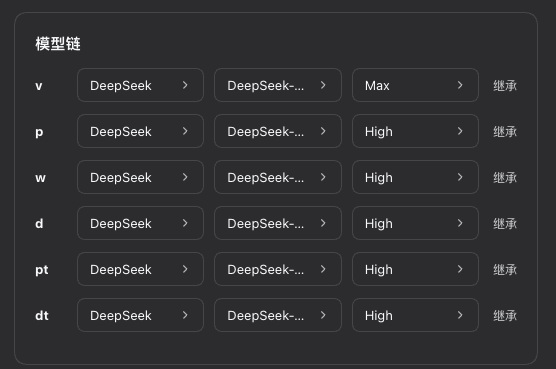The image size is (556, 369).
Task: Open DeepSeek model dropdown in row dt
Action: (278, 315)
